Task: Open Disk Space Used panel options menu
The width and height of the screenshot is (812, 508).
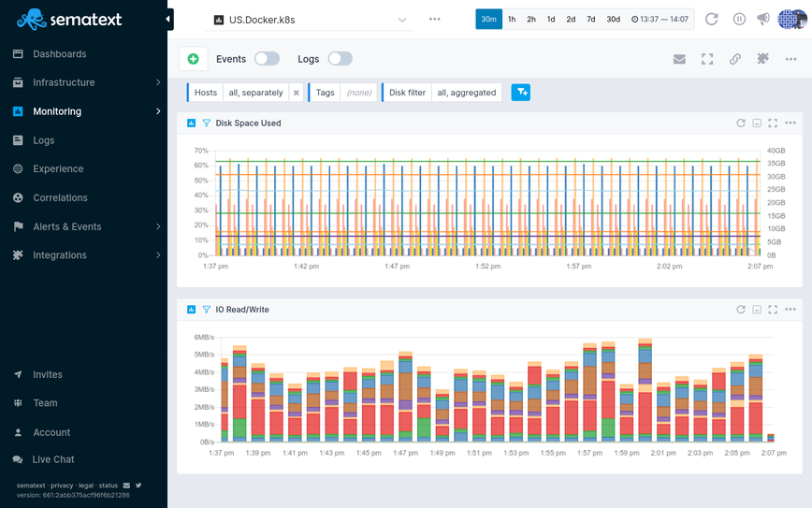Action: click(x=790, y=123)
